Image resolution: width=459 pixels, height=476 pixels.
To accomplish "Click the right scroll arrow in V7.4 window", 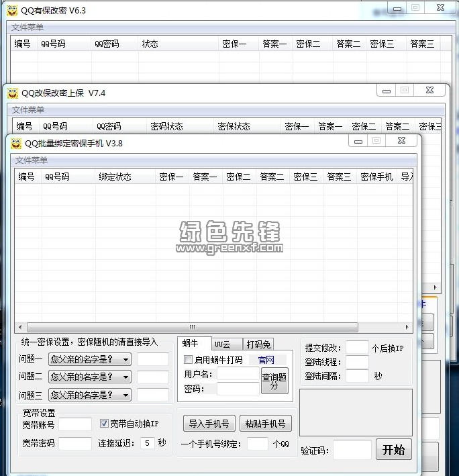I will pos(435,287).
